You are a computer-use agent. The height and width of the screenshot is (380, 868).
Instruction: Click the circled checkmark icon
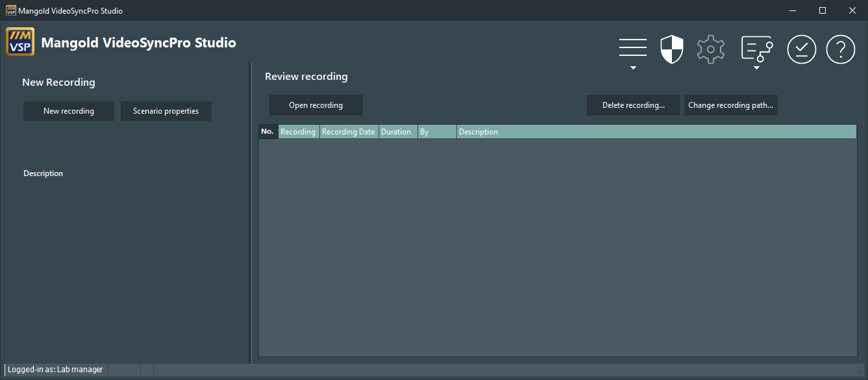coord(802,49)
